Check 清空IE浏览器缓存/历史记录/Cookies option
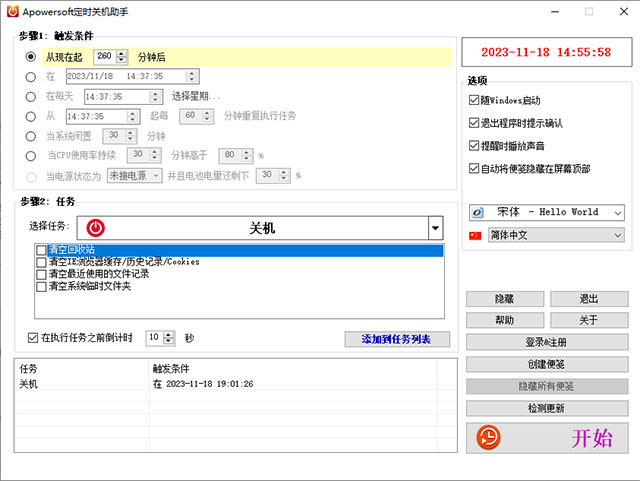640x481 pixels. 41,262
